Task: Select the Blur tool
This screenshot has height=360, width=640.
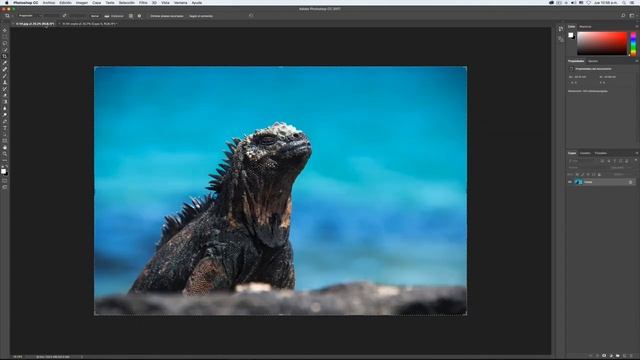Action: [x=5, y=109]
